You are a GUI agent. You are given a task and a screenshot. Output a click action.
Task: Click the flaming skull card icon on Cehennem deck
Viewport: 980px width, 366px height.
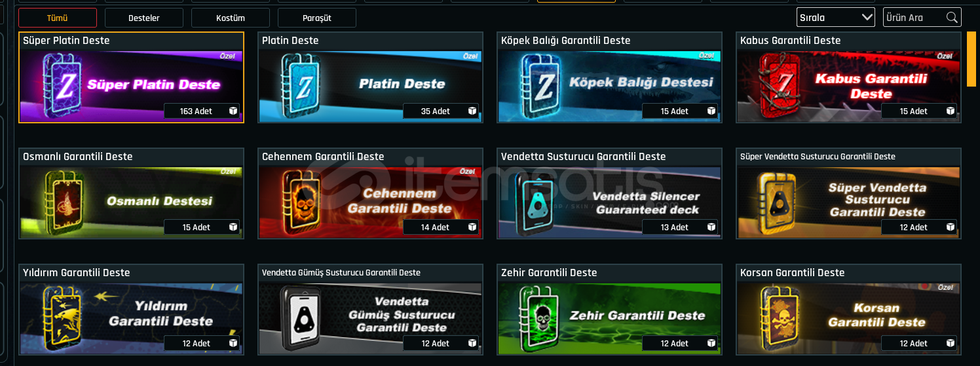click(301, 200)
